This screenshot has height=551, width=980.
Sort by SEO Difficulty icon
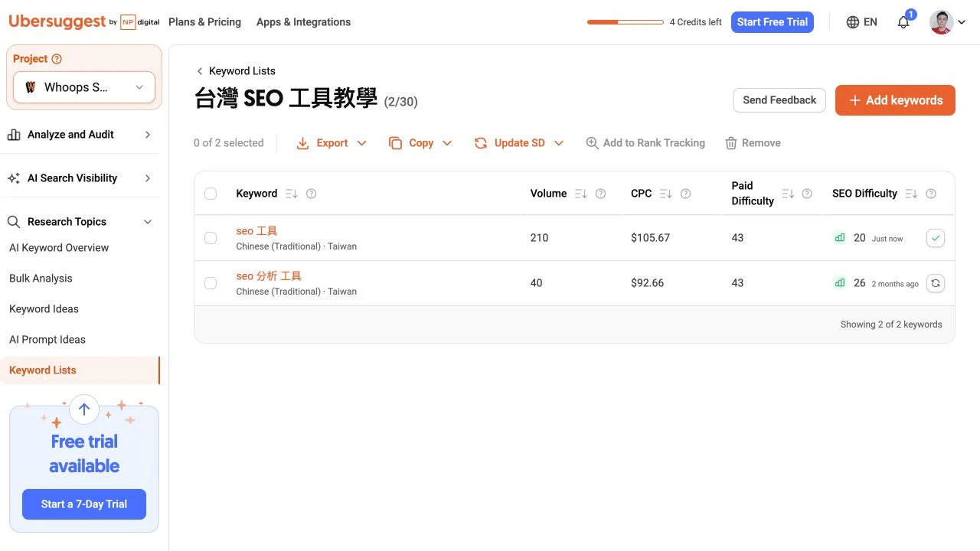click(x=910, y=194)
